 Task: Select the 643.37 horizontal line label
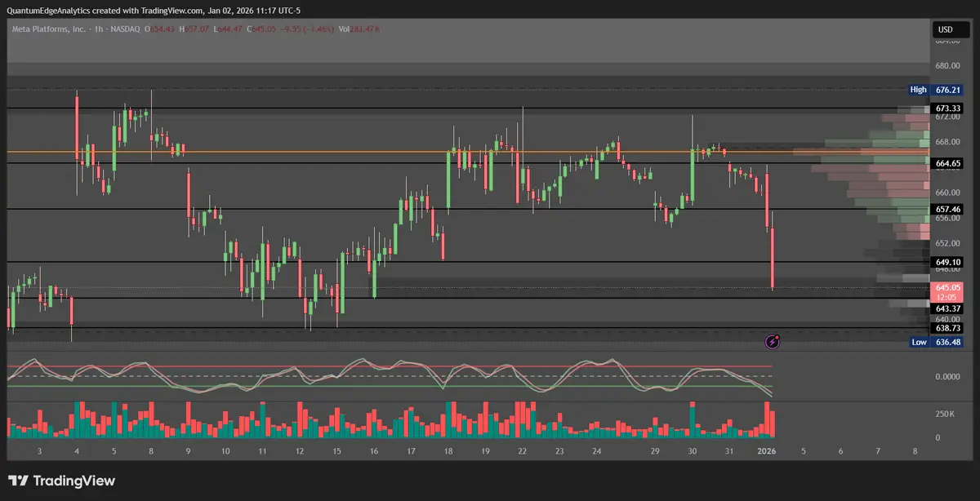pyautogui.click(x=947, y=308)
